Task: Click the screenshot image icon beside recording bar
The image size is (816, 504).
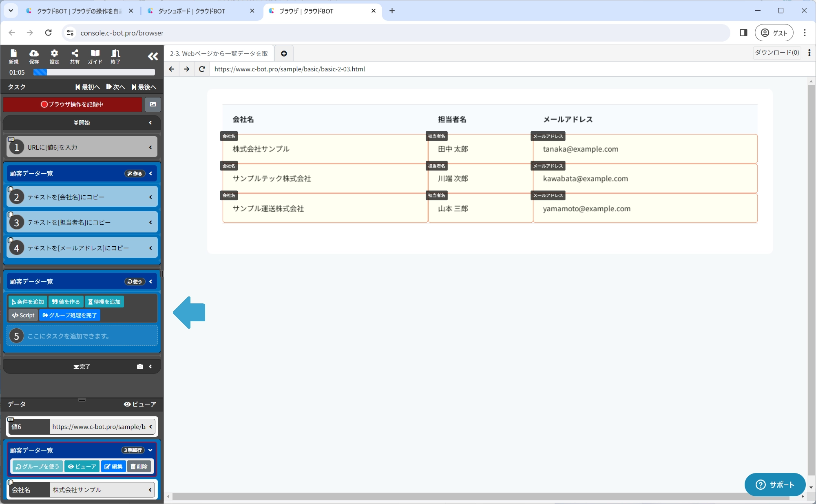Action: tap(153, 104)
